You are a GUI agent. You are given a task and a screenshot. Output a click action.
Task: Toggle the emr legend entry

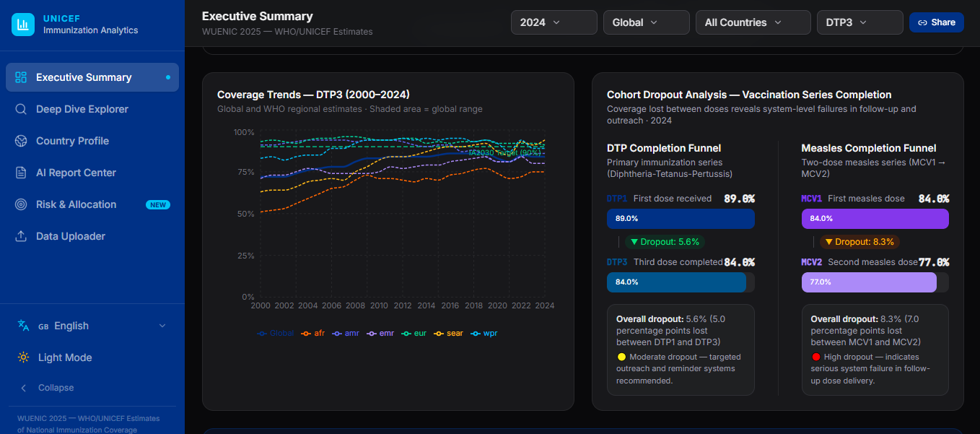[380, 333]
